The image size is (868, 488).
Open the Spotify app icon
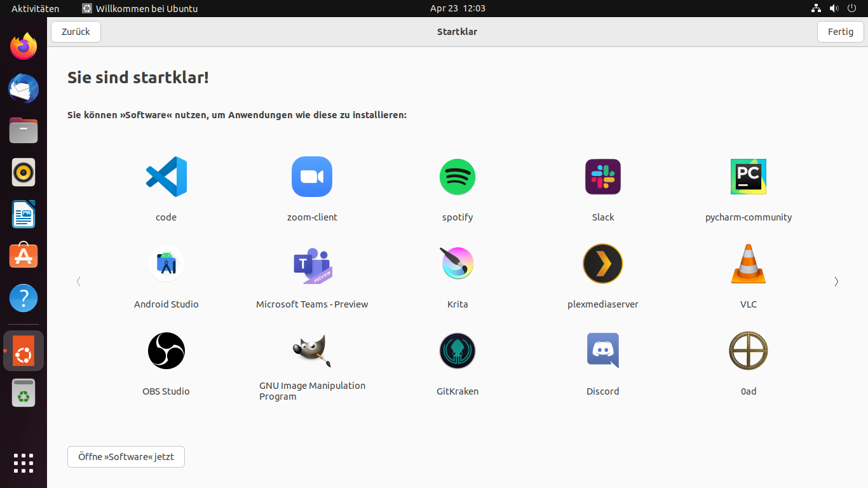pos(458,177)
